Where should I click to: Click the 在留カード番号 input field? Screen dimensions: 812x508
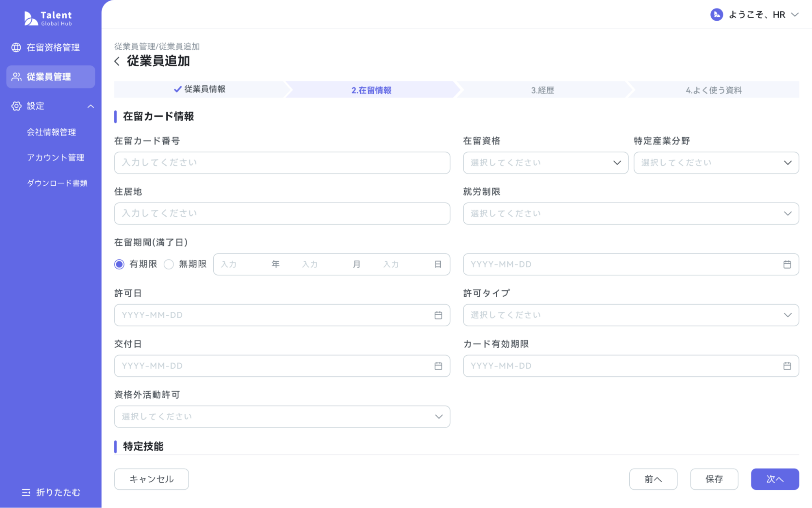pyautogui.click(x=282, y=163)
